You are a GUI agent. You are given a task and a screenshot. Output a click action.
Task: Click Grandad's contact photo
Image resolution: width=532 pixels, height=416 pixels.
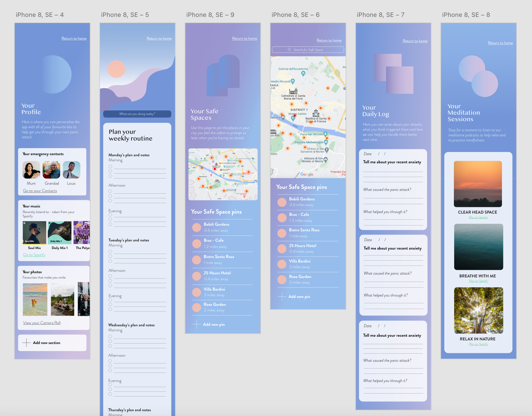[x=51, y=170]
